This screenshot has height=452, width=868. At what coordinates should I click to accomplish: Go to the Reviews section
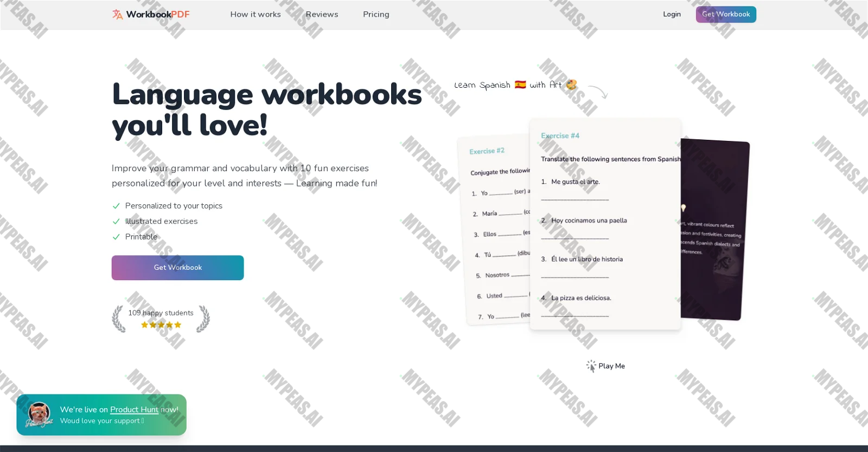tap(322, 14)
